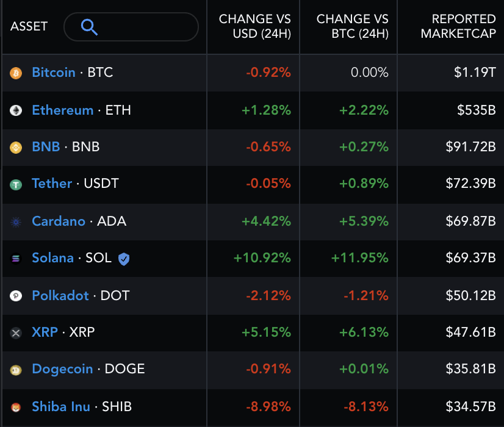Click the Polkadot logo icon
Screen dimensions: 504x427
click(16, 296)
